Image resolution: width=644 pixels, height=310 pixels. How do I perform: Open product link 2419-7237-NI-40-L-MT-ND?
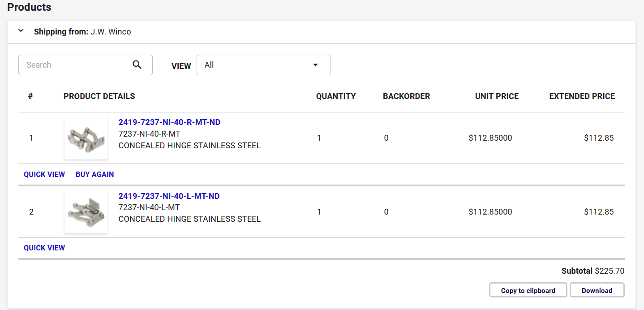pyautogui.click(x=169, y=196)
